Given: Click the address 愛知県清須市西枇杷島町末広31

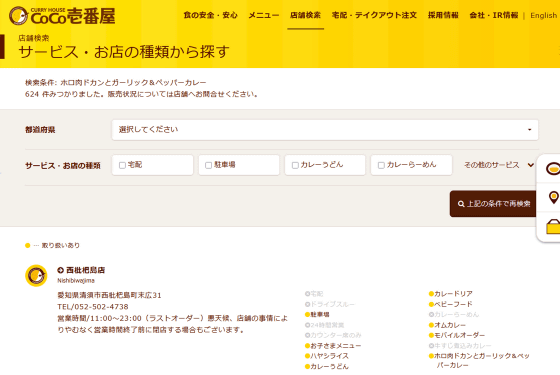Looking at the screenshot, I should 109,295.
